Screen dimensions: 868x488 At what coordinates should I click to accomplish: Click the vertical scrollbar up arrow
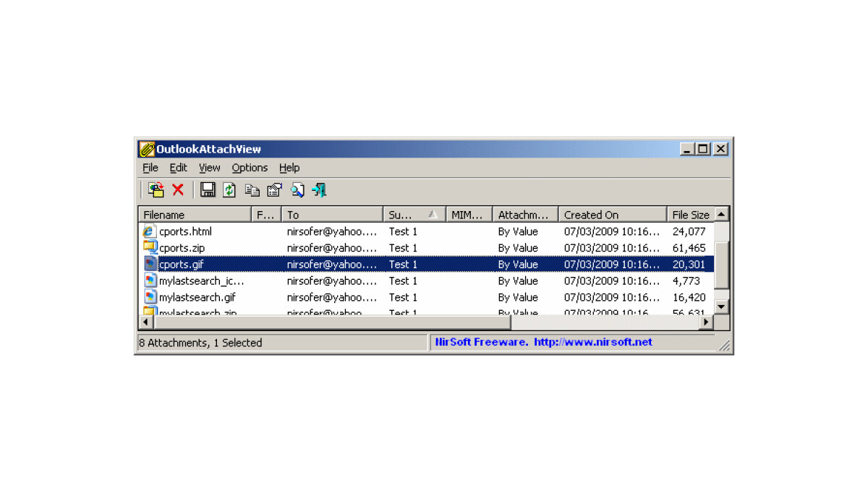coord(721,214)
